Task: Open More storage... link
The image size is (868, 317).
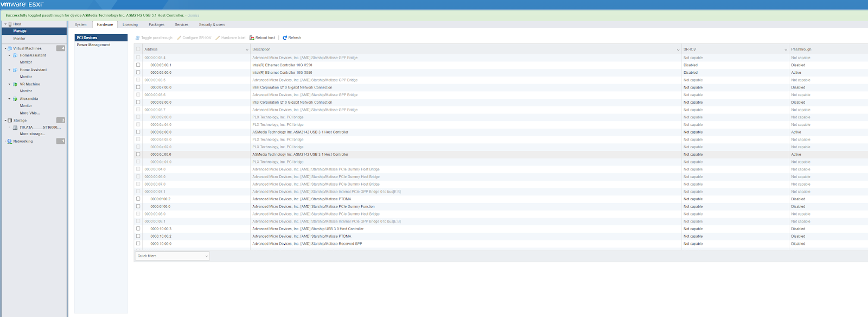Action: 33,134
